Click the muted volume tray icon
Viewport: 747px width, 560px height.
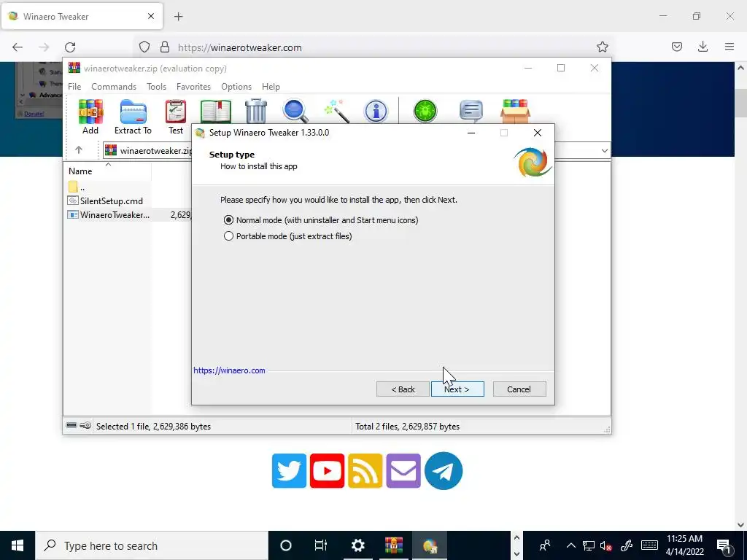(x=606, y=545)
